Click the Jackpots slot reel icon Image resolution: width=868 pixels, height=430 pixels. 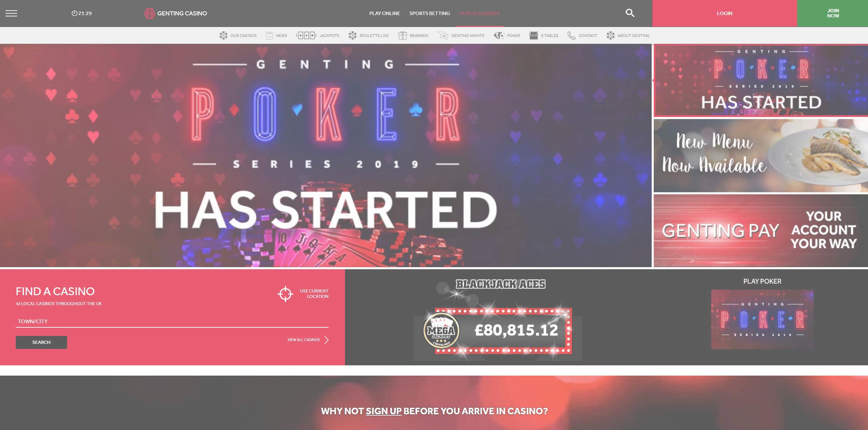[306, 35]
